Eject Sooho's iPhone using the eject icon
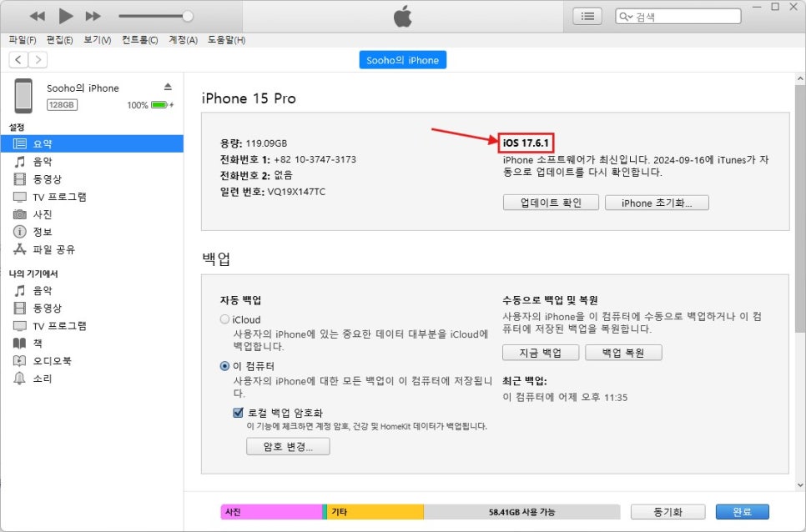806x532 pixels. click(168, 87)
